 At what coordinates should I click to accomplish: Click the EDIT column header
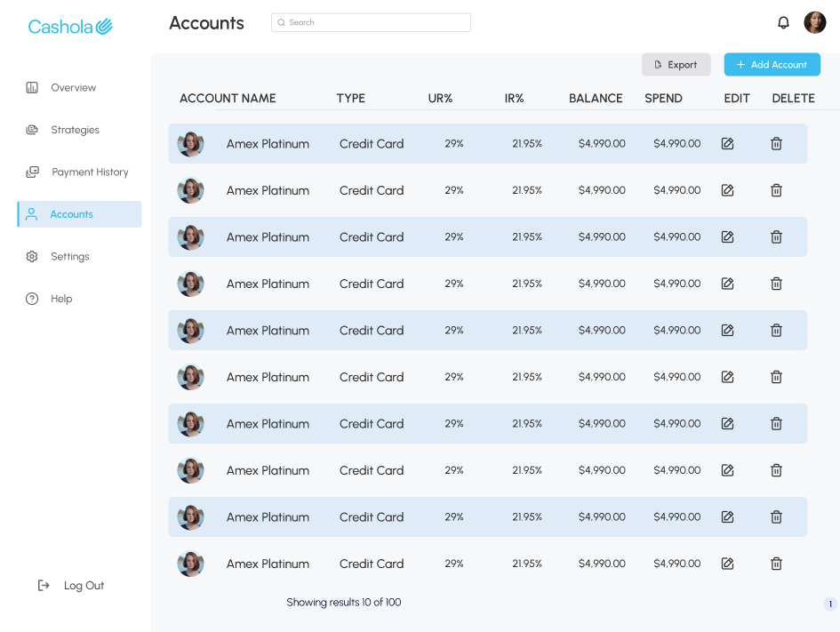tap(737, 98)
